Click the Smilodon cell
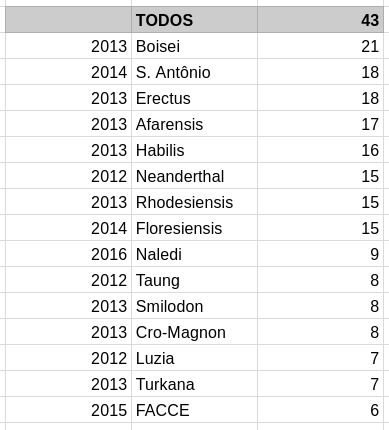Screen dimensions: 389x430 tap(194, 306)
